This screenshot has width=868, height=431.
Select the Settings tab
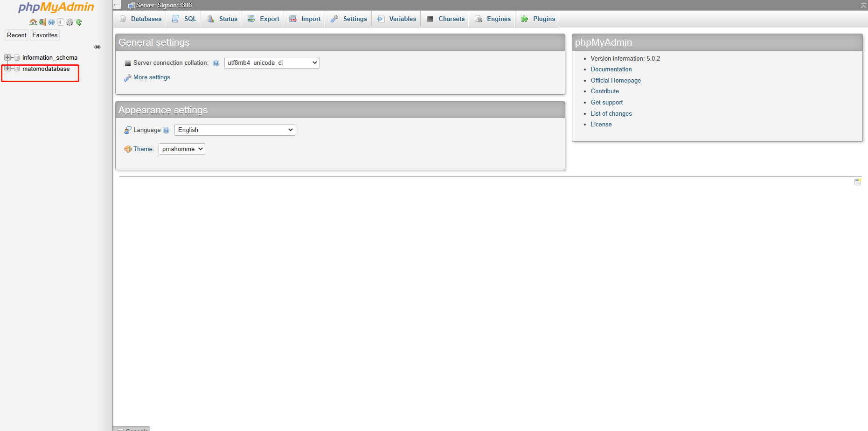tap(349, 19)
